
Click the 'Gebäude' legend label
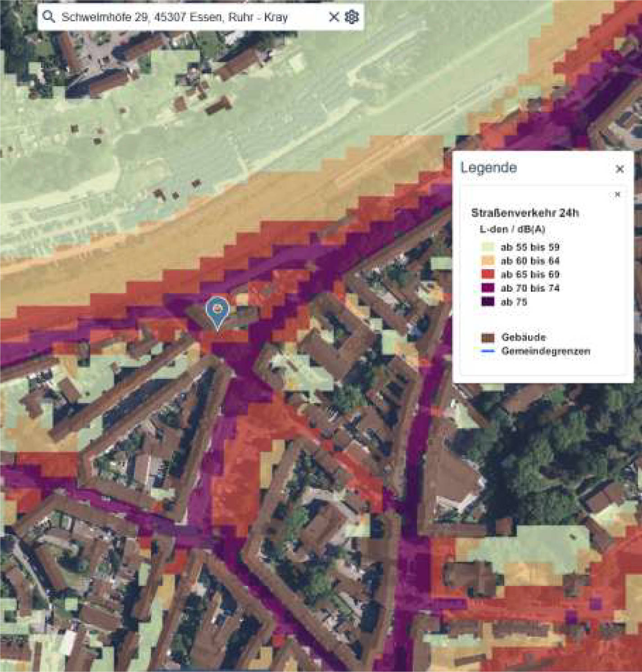524,337
